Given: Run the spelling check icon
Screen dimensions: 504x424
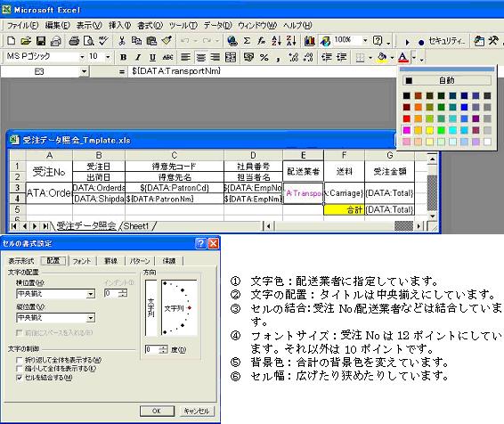Looking at the screenshot, I should point(103,41).
